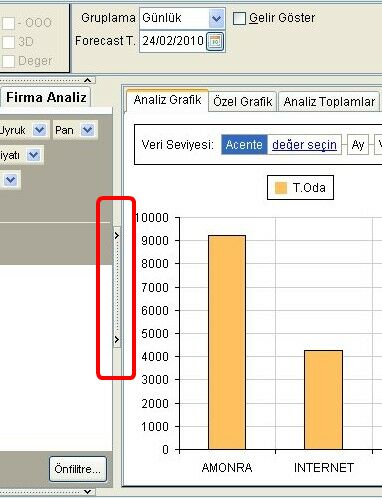Select the Ay data level

pos(358,145)
